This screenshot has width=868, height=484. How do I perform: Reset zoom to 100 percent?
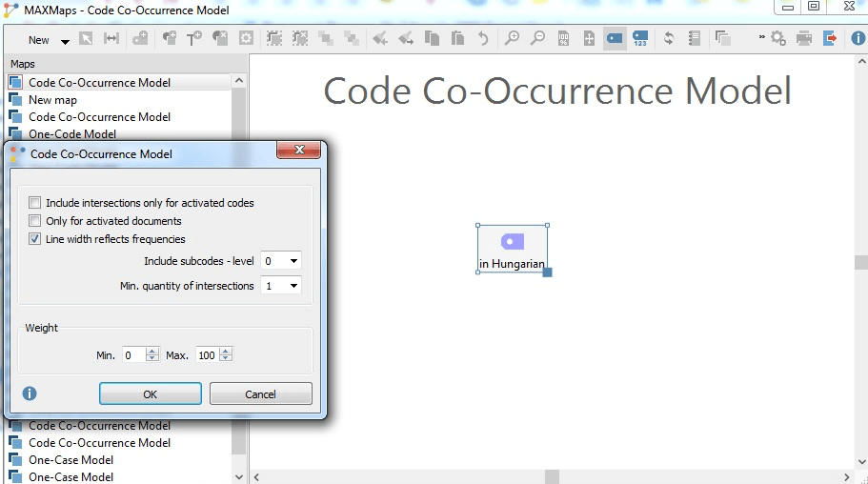(563, 39)
